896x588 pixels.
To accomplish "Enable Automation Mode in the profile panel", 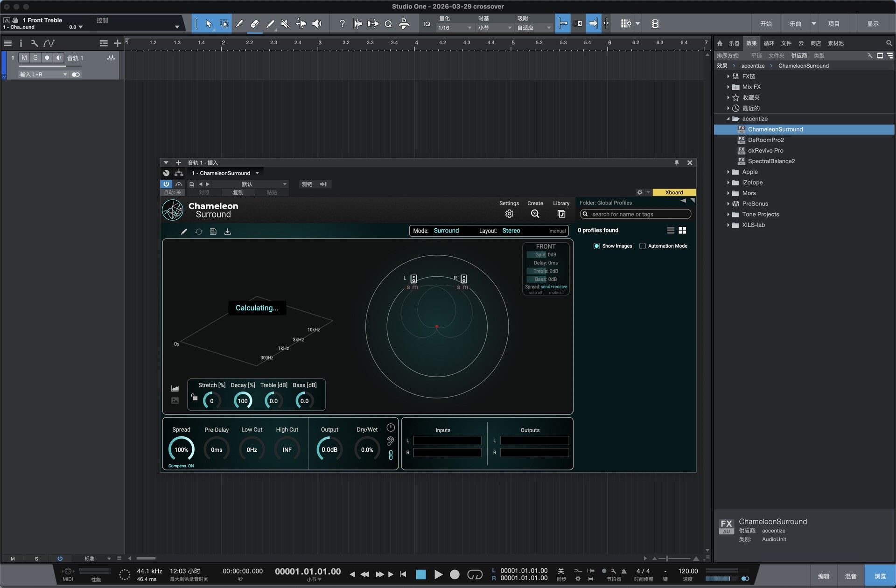I will (643, 246).
